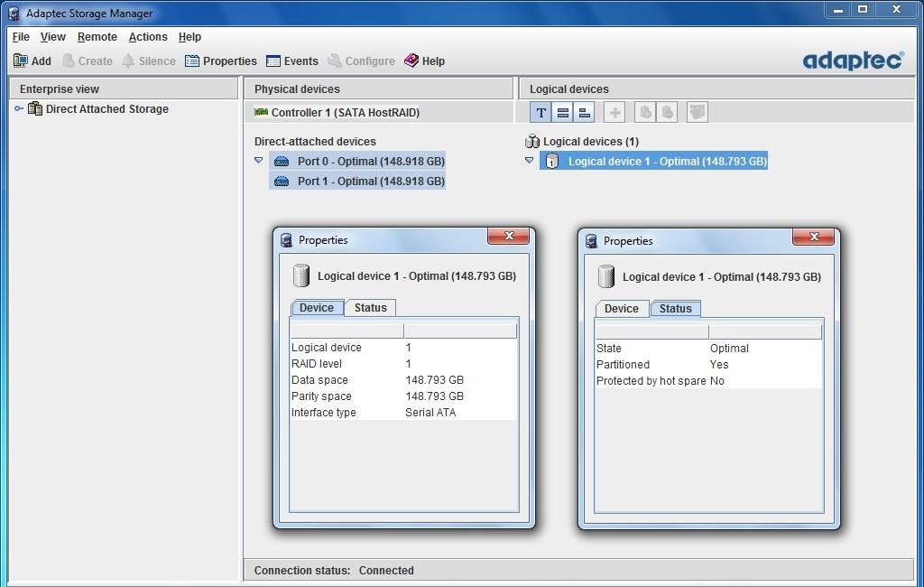Image resolution: width=924 pixels, height=587 pixels.
Task: Collapse the Logical device 1 tree arrow
Action: point(529,161)
